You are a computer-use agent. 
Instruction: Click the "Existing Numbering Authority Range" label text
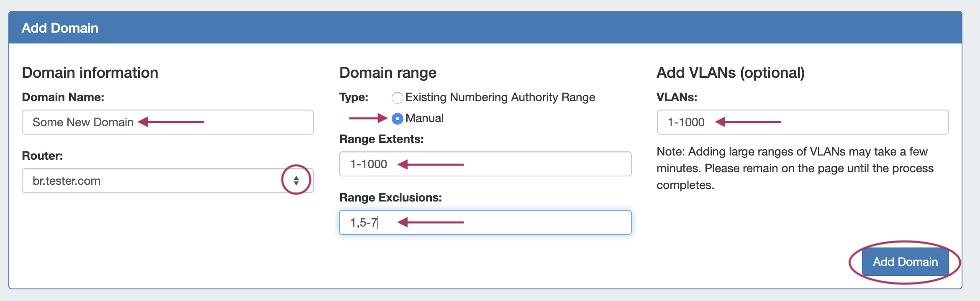click(500, 97)
